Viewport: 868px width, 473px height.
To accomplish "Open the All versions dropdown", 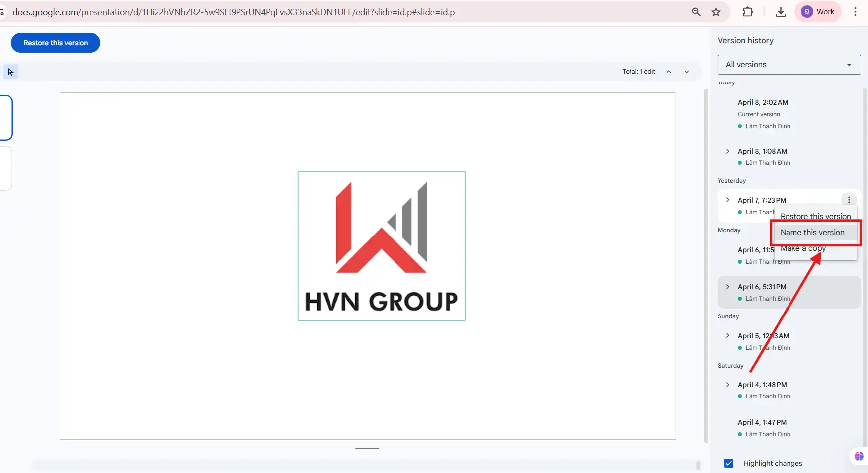I will point(789,64).
